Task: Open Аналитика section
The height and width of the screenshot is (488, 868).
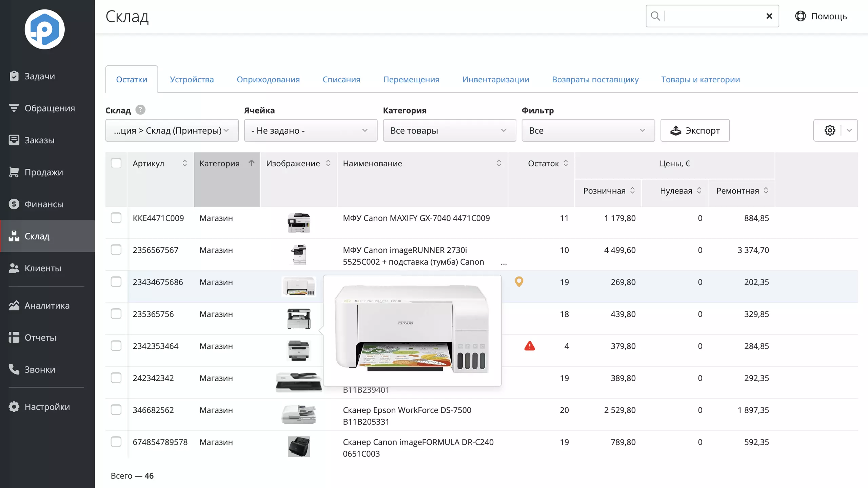Action: tap(47, 305)
